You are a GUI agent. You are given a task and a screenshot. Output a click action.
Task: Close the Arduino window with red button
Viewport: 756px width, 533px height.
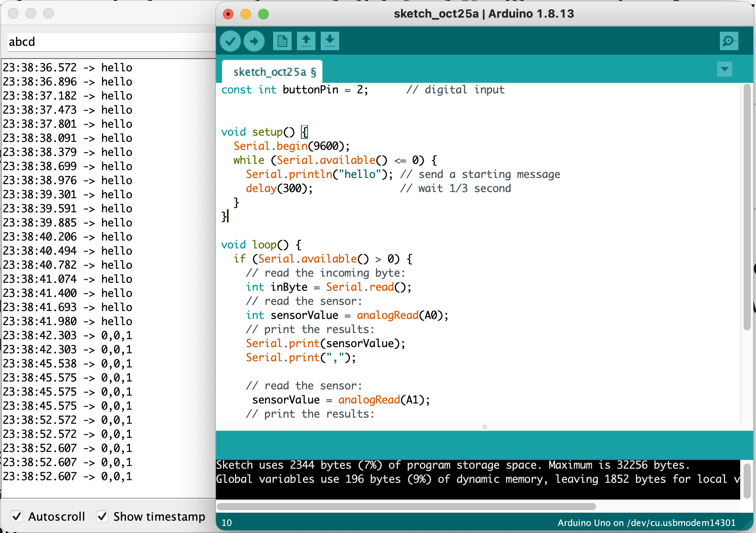[x=228, y=14]
